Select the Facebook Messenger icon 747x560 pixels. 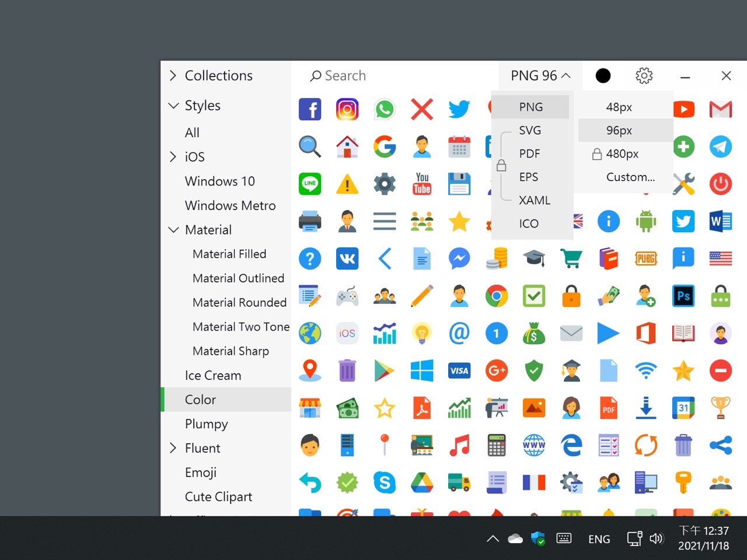tap(459, 258)
